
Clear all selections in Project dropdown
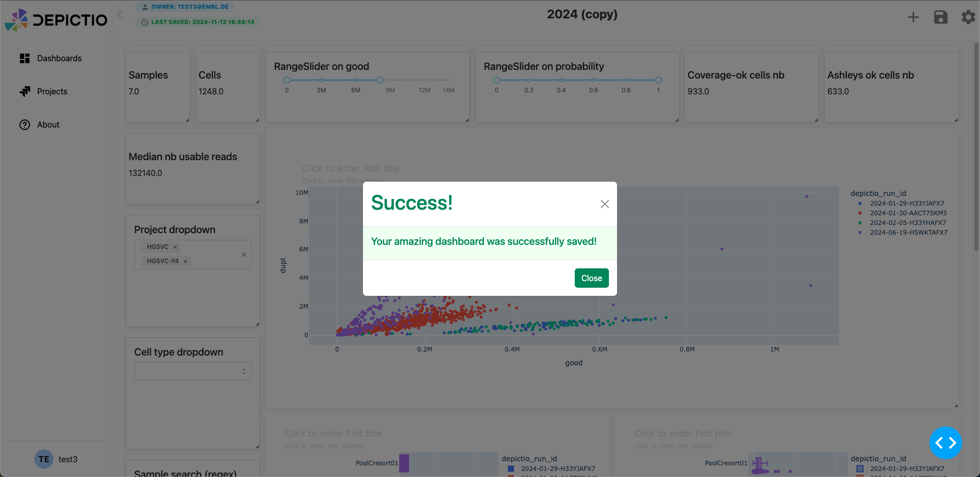click(244, 255)
